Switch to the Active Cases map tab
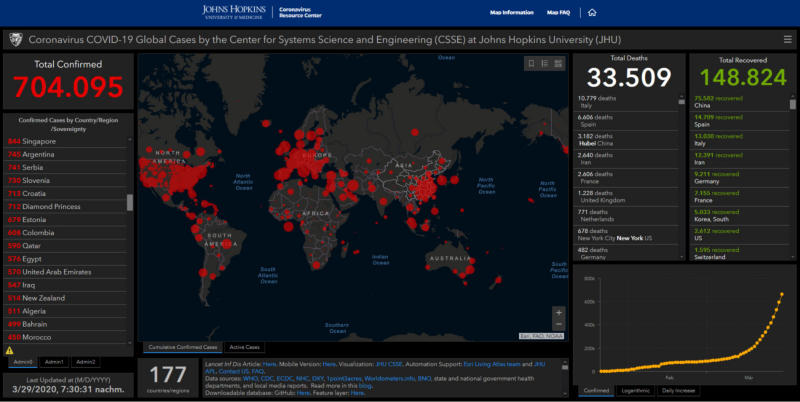 pyautogui.click(x=245, y=347)
